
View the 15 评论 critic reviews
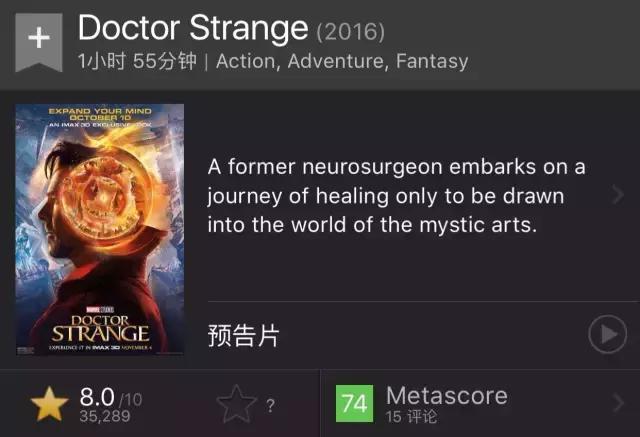tap(411, 417)
